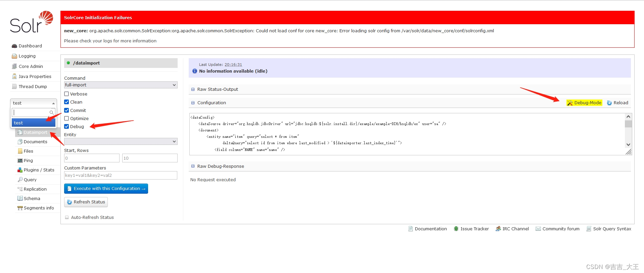Viewport: 644px width, 273px height.
Task: Click the Dataimport icon in core menu
Action: click(x=20, y=132)
